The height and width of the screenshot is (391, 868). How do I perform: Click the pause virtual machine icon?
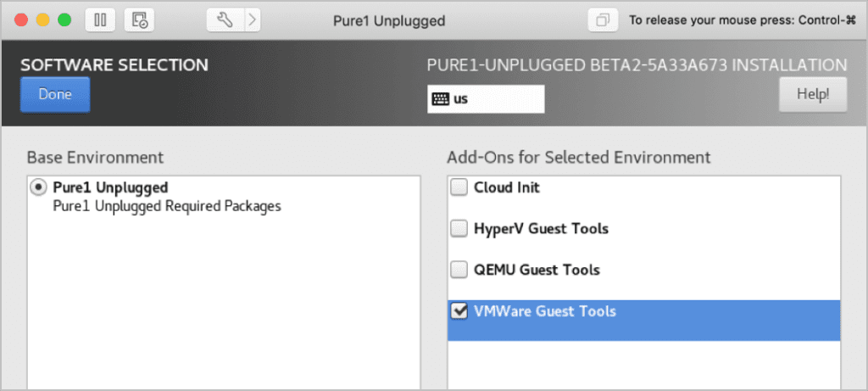(100, 20)
